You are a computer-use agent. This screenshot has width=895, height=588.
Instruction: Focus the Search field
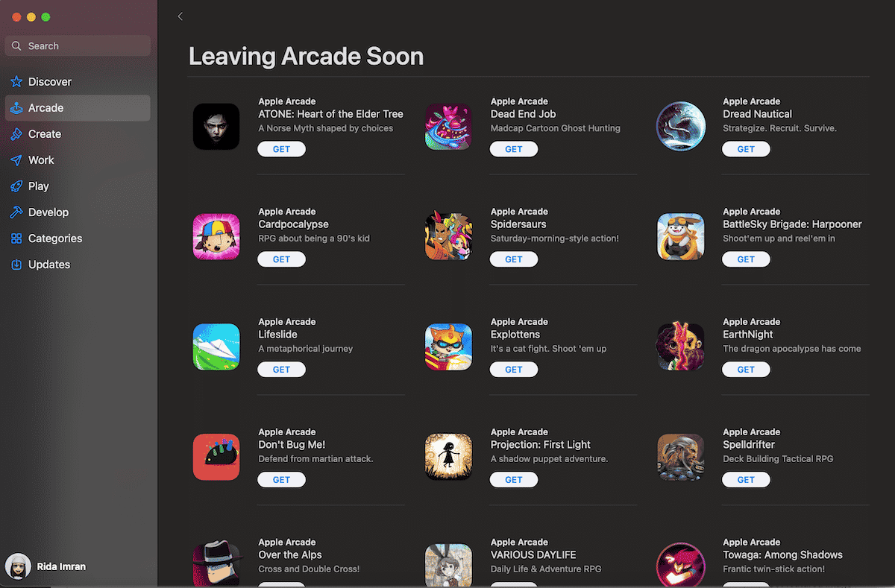point(78,46)
